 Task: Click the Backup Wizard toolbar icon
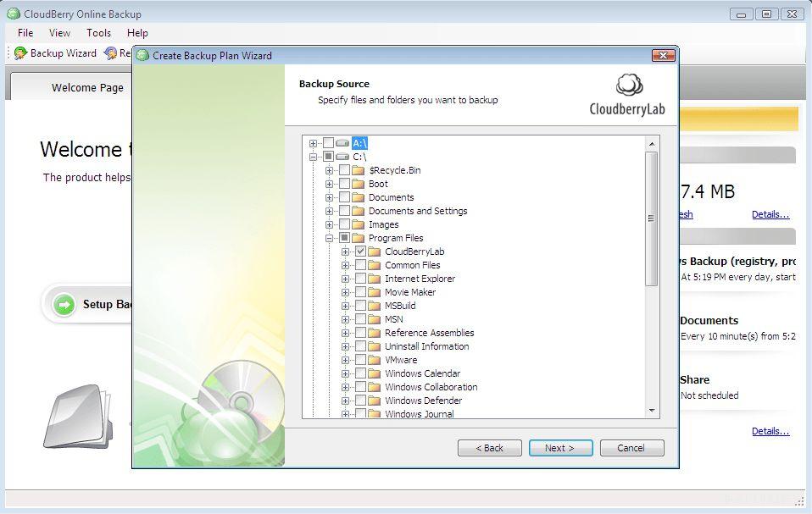coord(21,53)
